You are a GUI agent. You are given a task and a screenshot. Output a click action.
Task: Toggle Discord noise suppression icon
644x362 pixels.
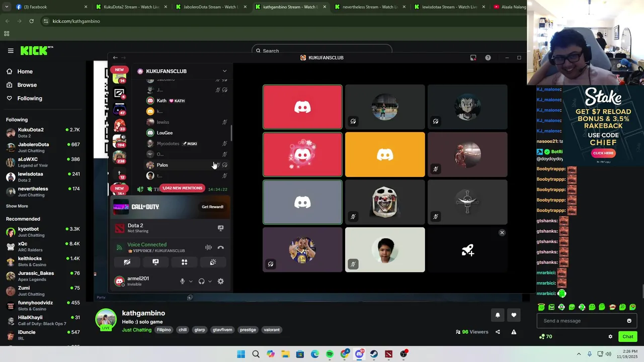tap(208, 247)
